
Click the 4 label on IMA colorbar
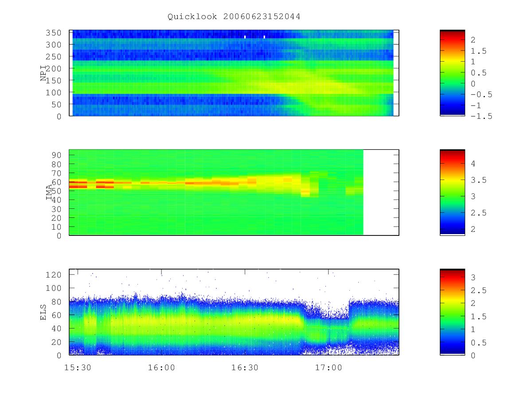click(473, 164)
